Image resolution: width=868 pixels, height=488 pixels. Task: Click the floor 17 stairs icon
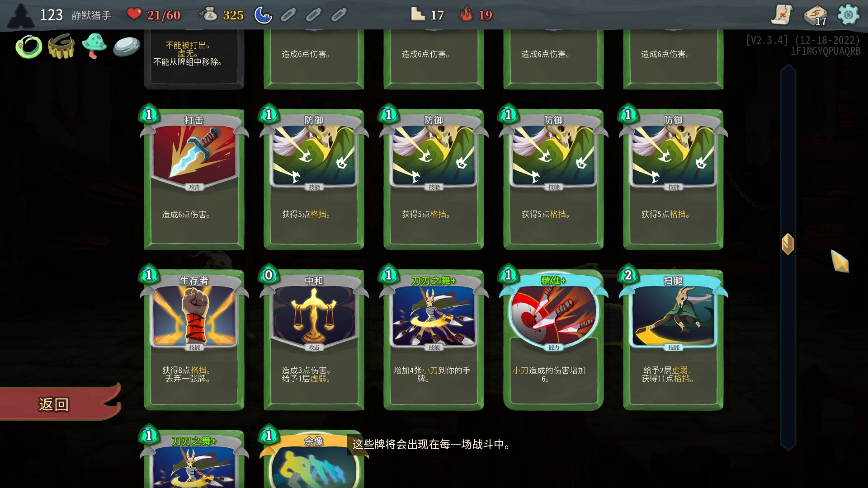pos(418,14)
